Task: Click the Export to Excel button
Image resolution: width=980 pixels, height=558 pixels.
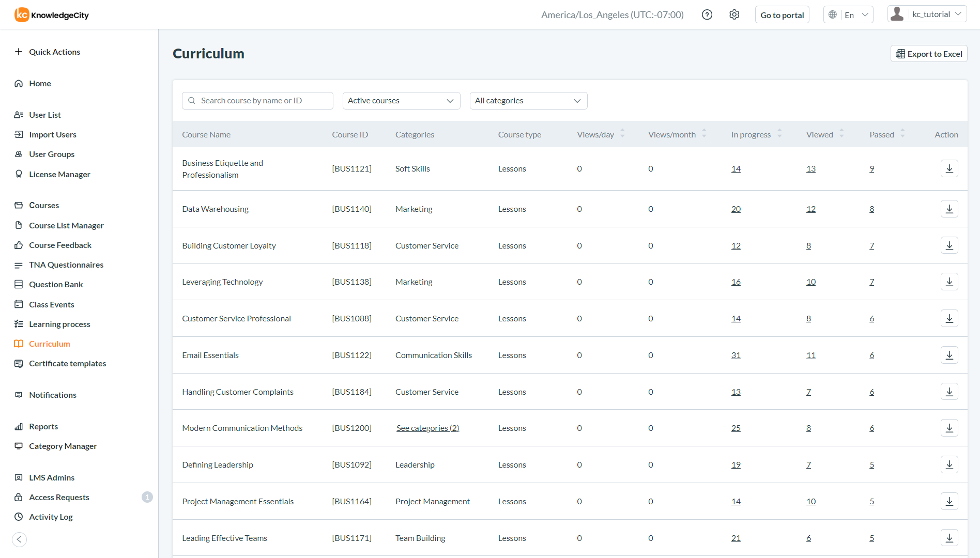Action: tap(929, 54)
